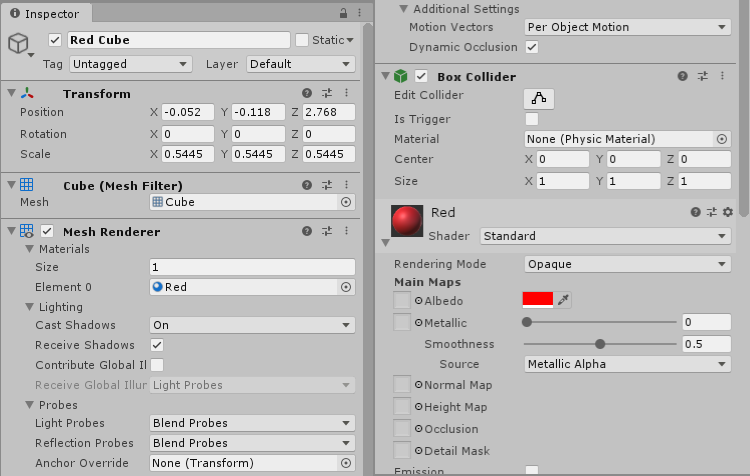750x476 pixels.
Task: Toggle the Static checkbox
Action: click(x=302, y=40)
